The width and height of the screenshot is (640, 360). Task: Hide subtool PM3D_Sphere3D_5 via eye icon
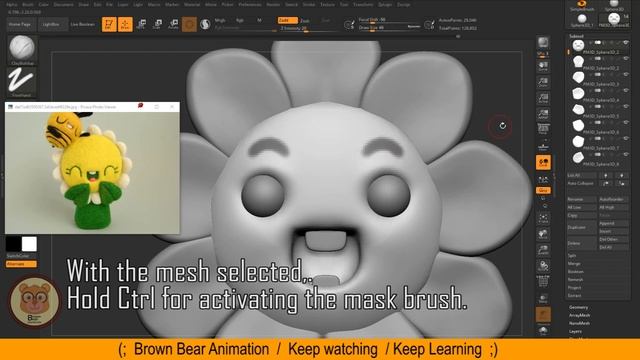(x=626, y=106)
